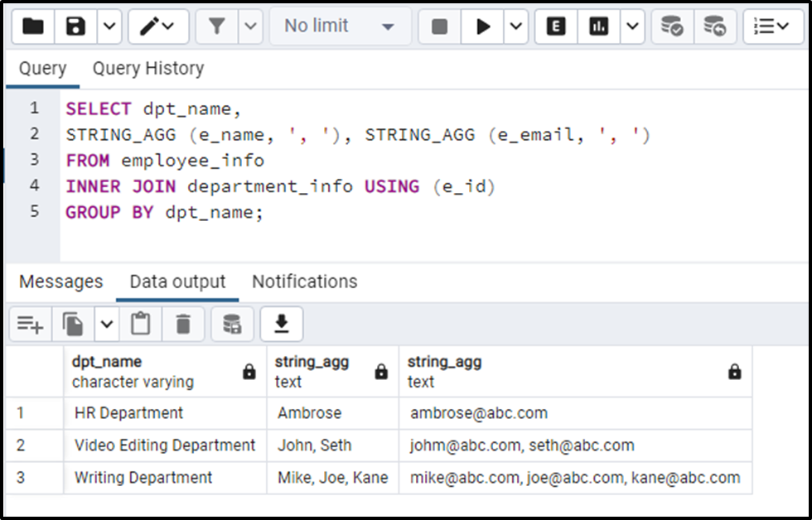Commit the current transaction
This screenshot has width=812, height=520.
coord(672,26)
